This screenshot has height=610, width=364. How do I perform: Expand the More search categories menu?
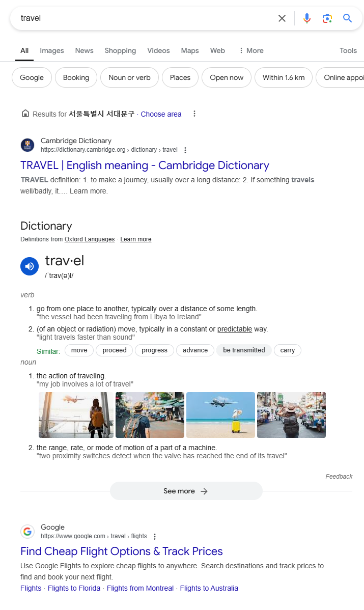tap(251, 50)
